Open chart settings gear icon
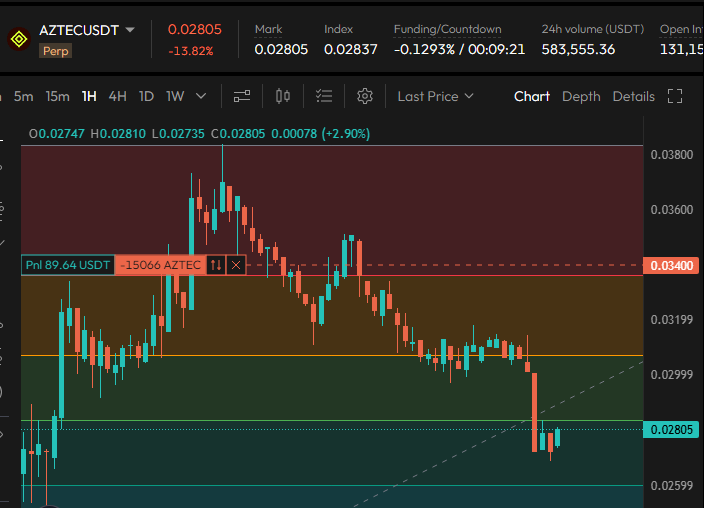 click(x=365, y=96)
